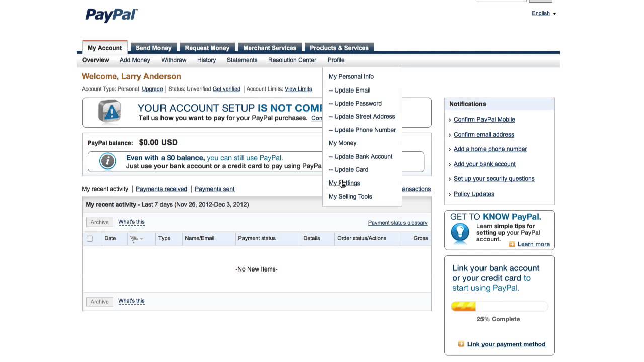Select Withdraw in the sub-navigation

pos(174,60)
